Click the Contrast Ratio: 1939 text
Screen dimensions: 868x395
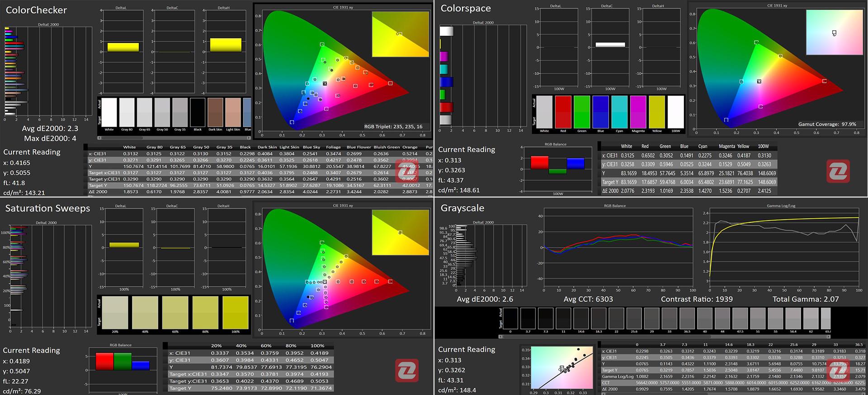click(697, 299)
